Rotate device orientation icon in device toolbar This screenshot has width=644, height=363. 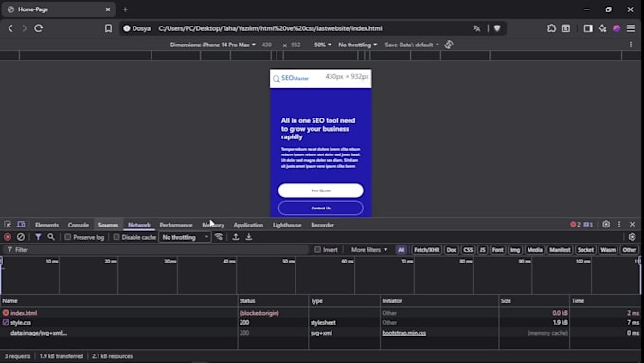click(x=449, y=45)
